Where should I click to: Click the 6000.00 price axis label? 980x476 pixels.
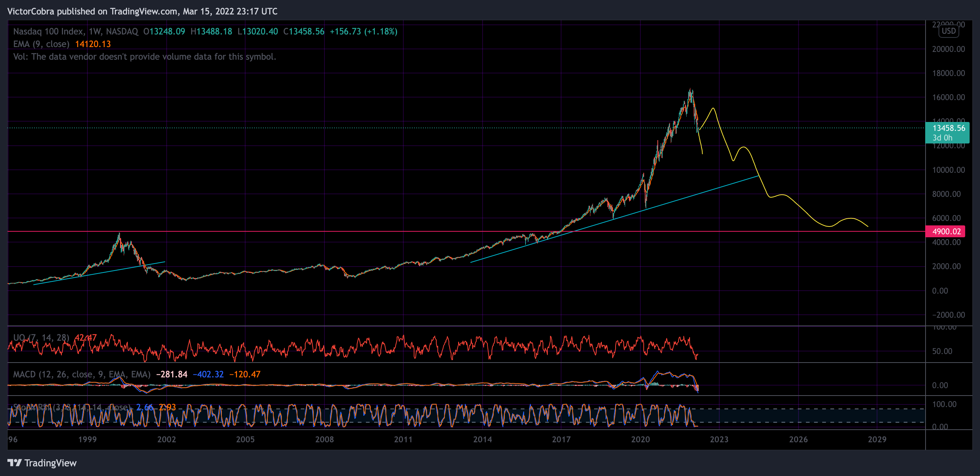946,218
